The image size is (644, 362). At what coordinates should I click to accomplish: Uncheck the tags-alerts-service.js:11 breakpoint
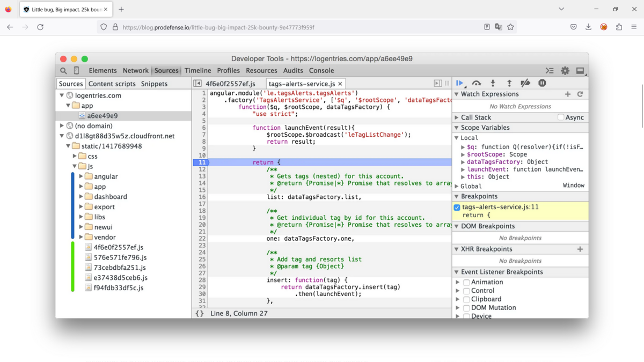point(457,208)
